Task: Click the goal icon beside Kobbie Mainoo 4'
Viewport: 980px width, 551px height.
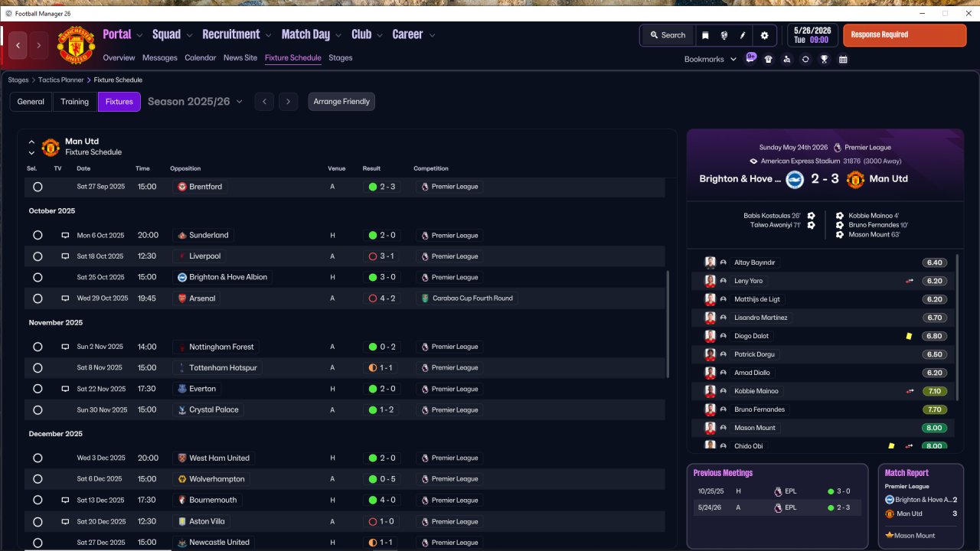Action: click(x=840, y=216)
